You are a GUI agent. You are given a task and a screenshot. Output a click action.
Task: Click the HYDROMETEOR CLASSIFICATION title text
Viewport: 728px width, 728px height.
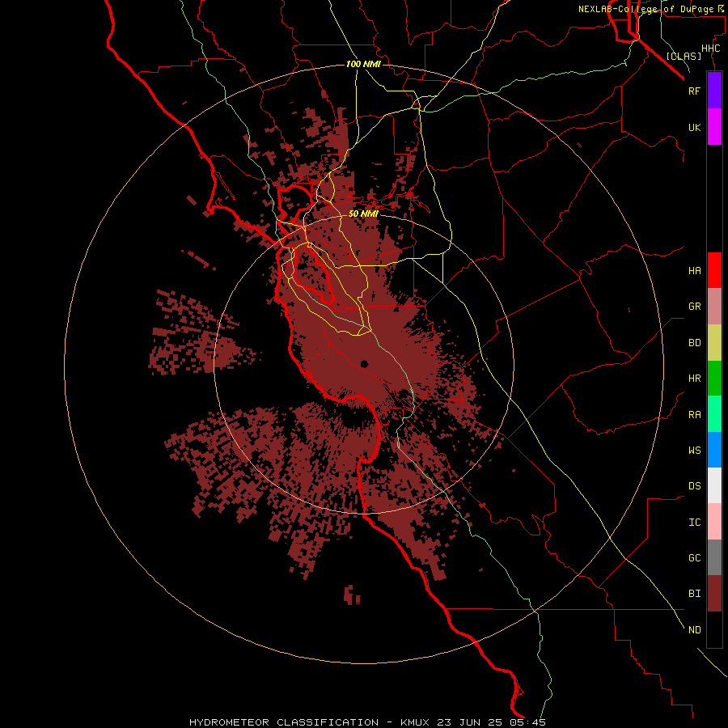[x=284, y=722]
